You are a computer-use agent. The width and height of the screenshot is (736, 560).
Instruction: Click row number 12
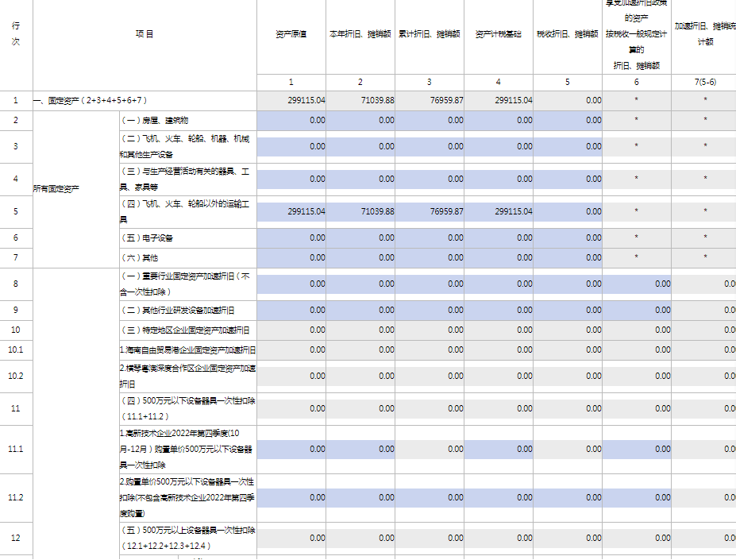click(16, 538)
